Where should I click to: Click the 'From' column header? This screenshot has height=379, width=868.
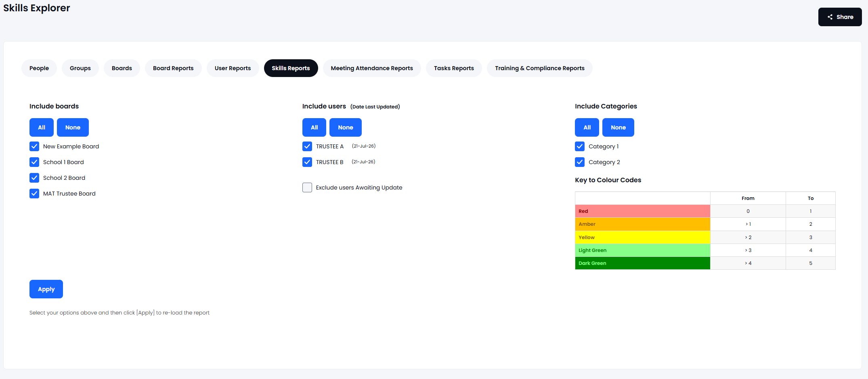748,198
